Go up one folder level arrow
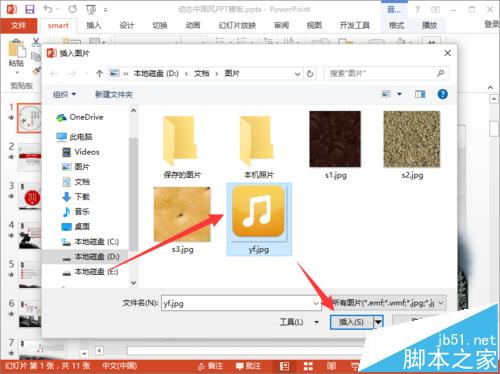Image resolution: width=500 pixels, height=374 pixels. tap(99, 73)
